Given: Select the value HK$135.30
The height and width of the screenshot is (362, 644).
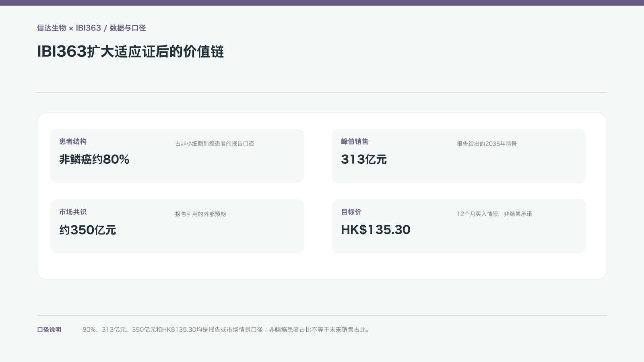Looking at the screenshot, I should pyautogui.click(x=376, y=230).
